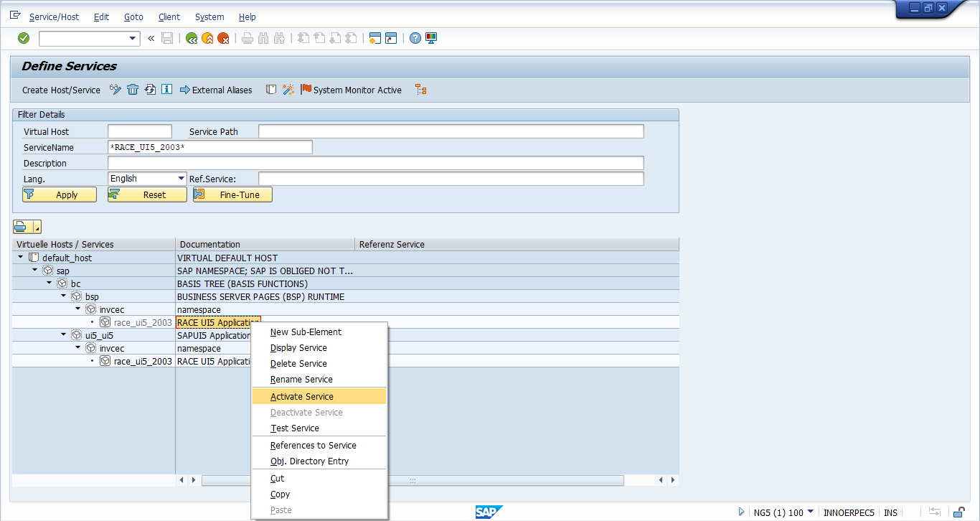Screen dimensions: 980x521
Task: Open the command field dropdown arrow
Action: coord(132,38)
